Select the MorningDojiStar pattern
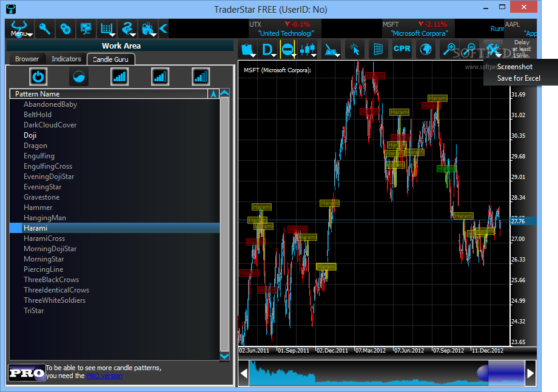The height and width of the screenshot is (392, 558). [x=115, y=249]
